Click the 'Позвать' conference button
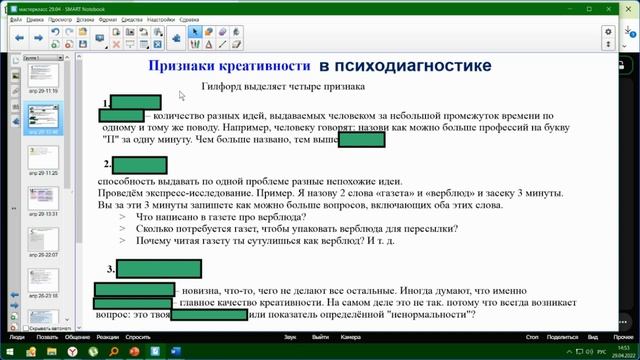 (x=47, y=337)
